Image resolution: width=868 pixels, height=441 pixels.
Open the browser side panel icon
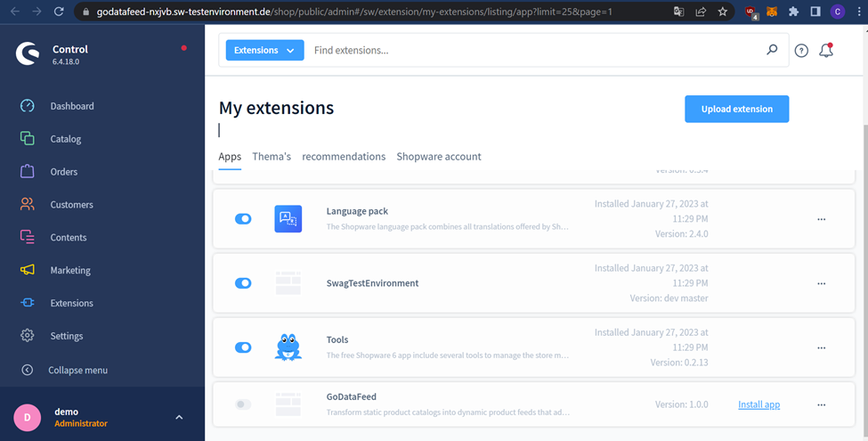point(815,11)
